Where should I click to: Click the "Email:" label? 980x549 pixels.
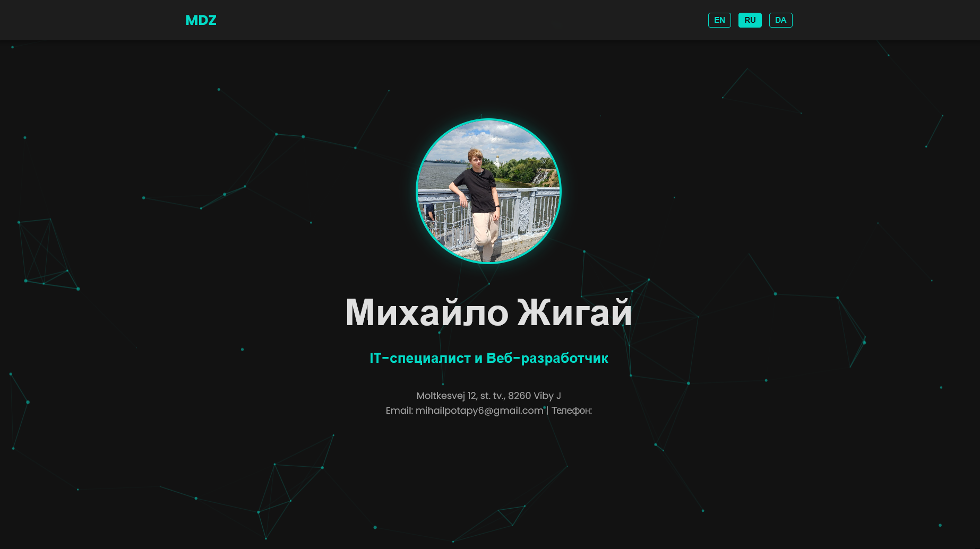(399, 411)
